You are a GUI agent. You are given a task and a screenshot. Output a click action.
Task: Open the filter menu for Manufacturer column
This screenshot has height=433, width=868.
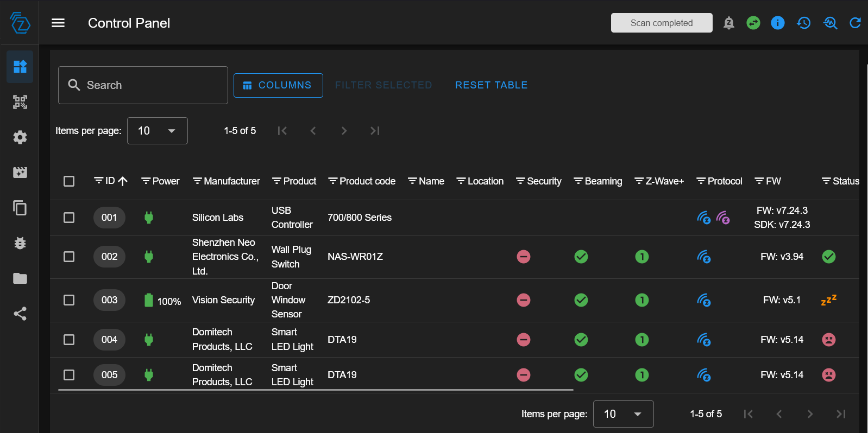tap(197, 181)
